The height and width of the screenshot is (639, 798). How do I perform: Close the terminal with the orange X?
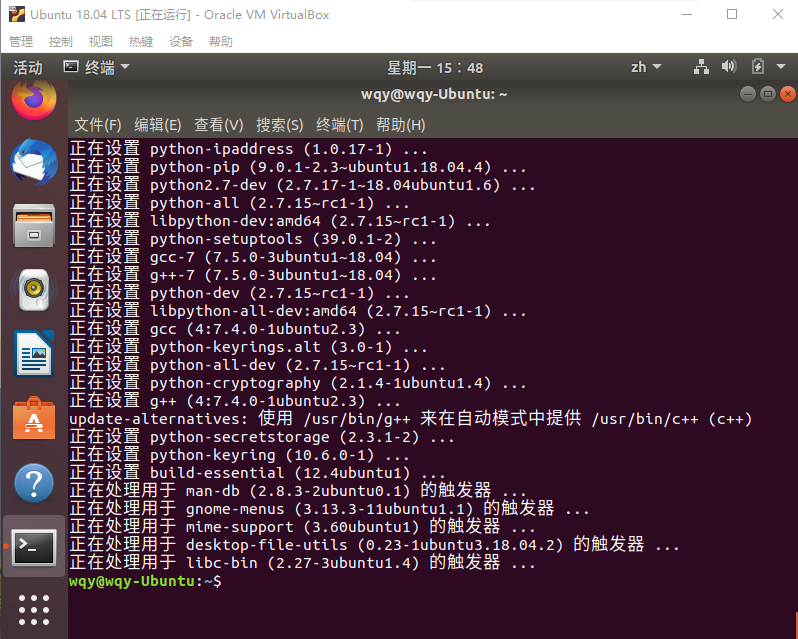point(787,94)
